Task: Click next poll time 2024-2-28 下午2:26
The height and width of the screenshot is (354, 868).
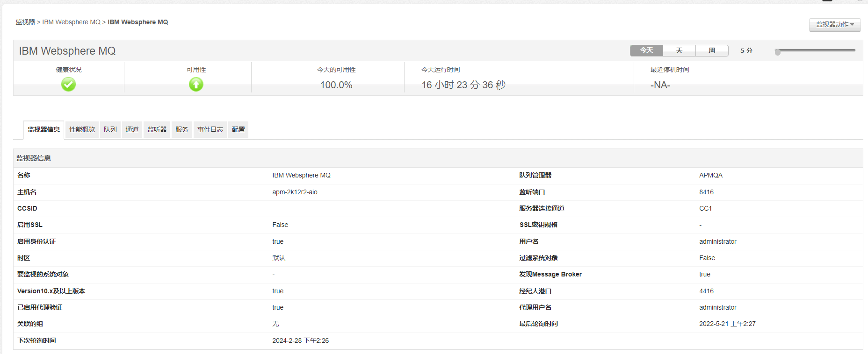Action: click(x=301, y=340)
